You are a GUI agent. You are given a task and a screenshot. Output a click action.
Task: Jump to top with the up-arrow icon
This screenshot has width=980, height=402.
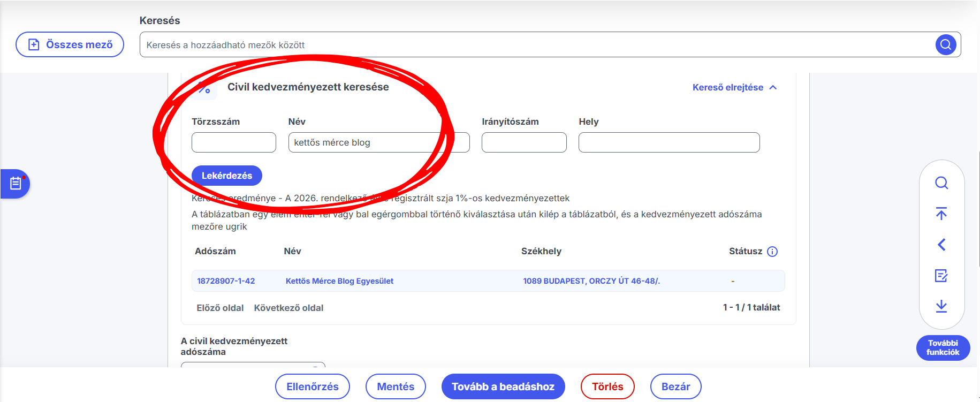(x=941, y=214)
